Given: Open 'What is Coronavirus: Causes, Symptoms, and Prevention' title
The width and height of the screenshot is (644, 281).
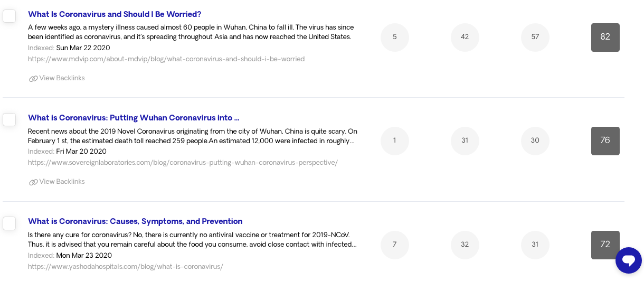Looking at the screenshot, I should 135,221.
